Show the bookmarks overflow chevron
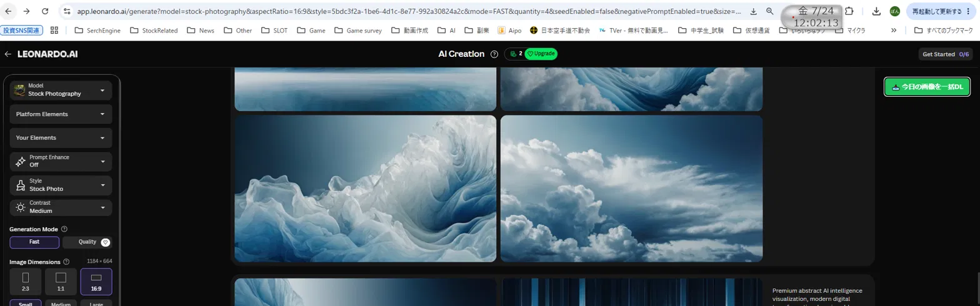This screenshot has height=306, width=980. point(894,30)
